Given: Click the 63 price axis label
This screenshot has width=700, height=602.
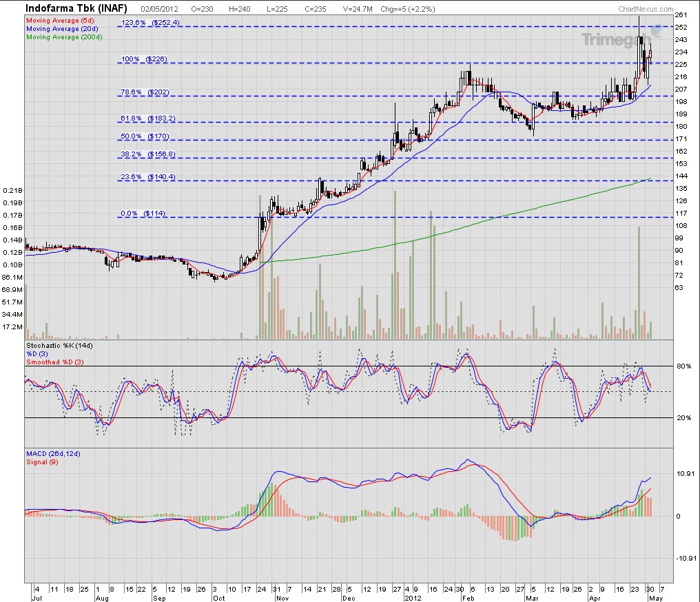Looking at the screenshot, I should pos(679,287).
